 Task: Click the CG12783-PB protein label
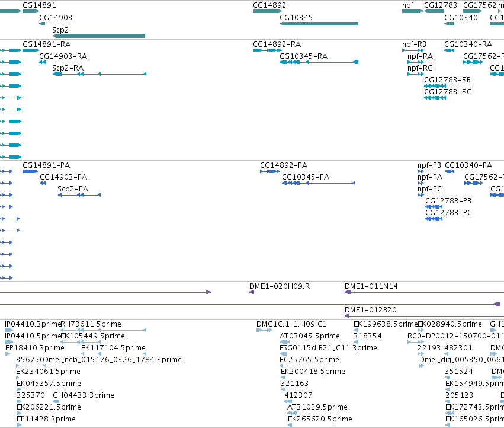click(x=448, y=201)
